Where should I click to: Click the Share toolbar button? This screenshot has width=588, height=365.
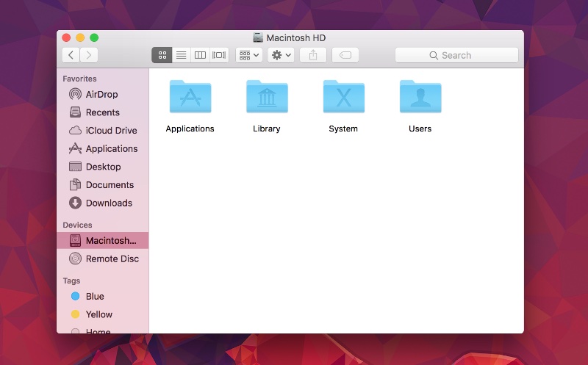pyautogui.click(x=313, y=55)
